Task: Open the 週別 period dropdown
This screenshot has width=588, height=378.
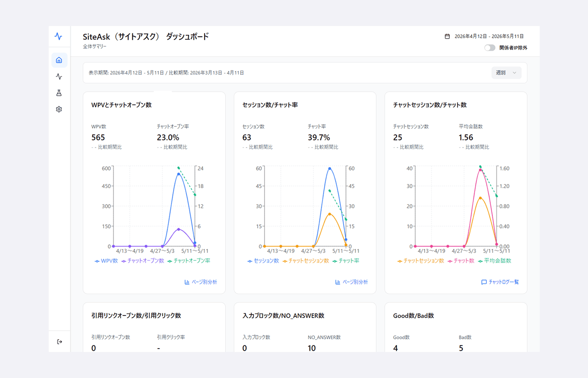Action: tap(507, 73)
